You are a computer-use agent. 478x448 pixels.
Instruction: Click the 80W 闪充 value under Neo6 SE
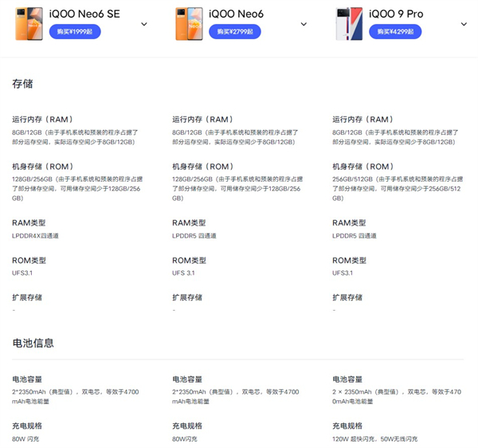point(25,439)
